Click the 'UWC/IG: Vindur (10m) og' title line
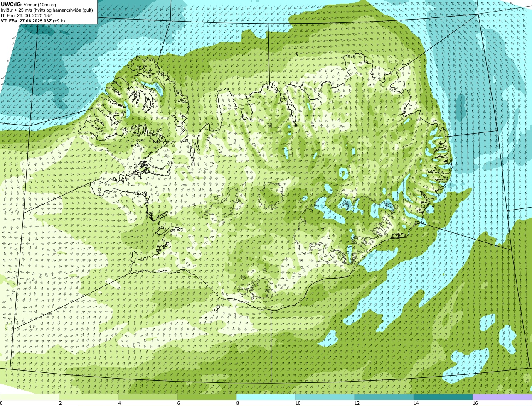This screenshot has height=406, width=532. click(29, 5)
